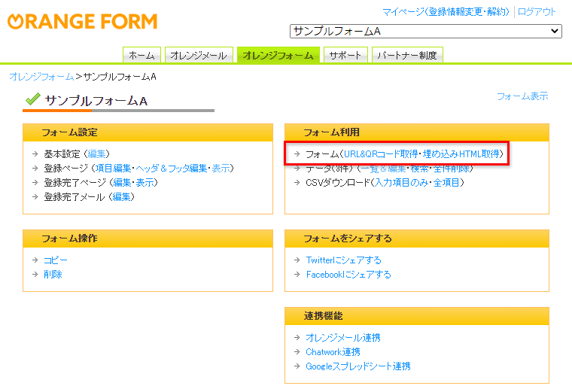
Task: Click 表示 link for 登録完了ページ
Action: 145,182
